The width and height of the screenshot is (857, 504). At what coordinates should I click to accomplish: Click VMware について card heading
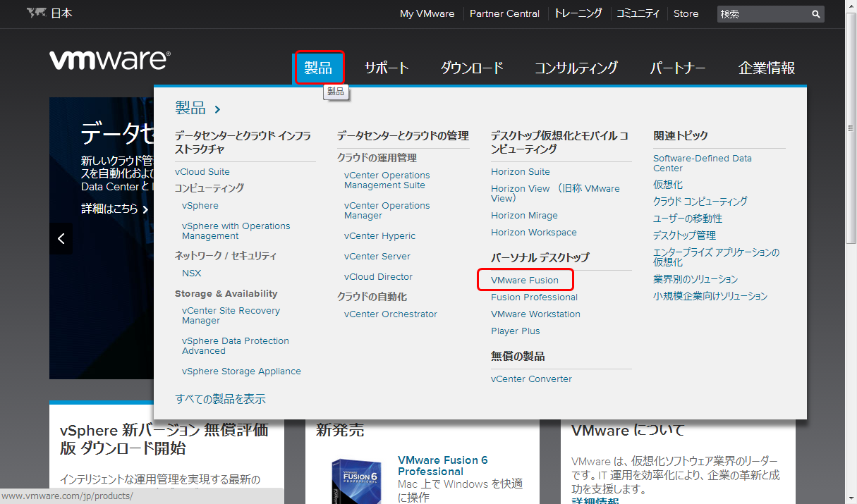(628, 430)
